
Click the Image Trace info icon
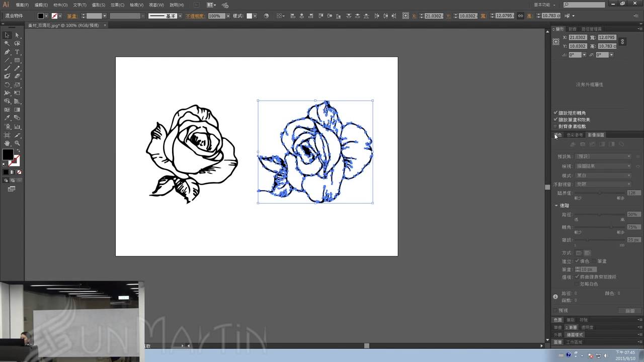point(555,297)
